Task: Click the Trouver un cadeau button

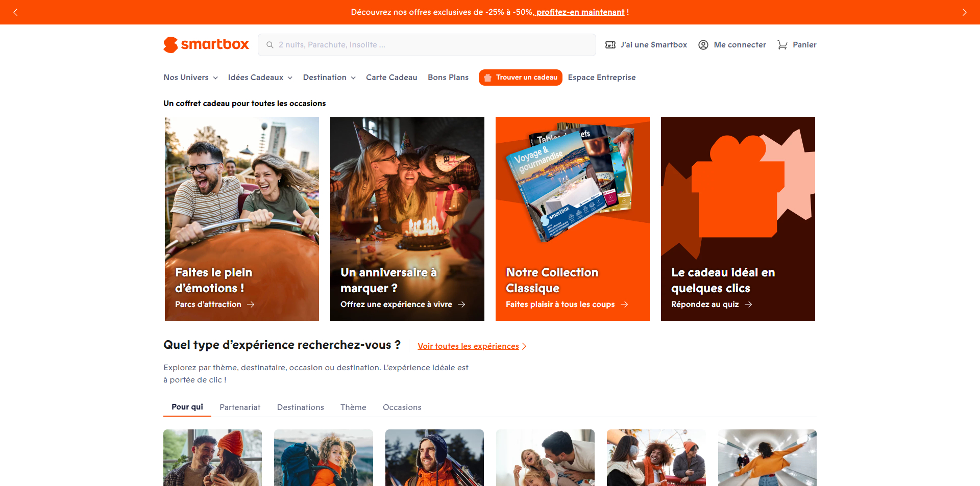Action: (521, 78)
